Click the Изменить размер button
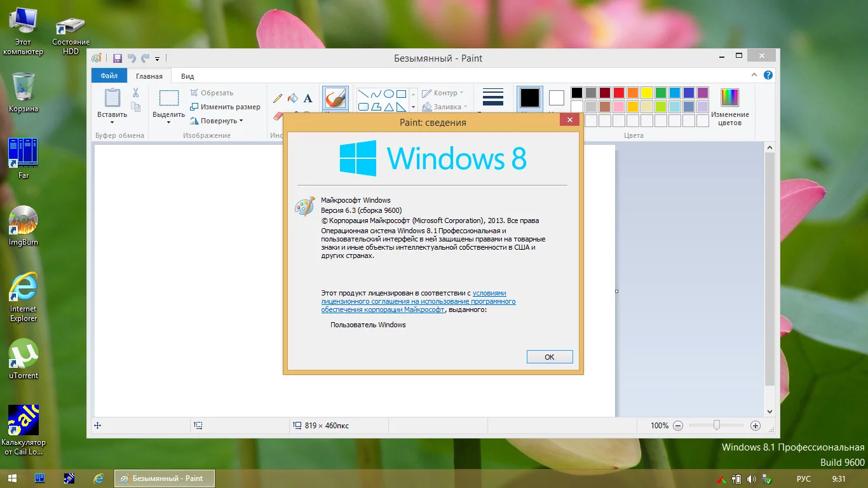Image resolution: width=868 pixels, height=488 pixels. tap(226, 107)
